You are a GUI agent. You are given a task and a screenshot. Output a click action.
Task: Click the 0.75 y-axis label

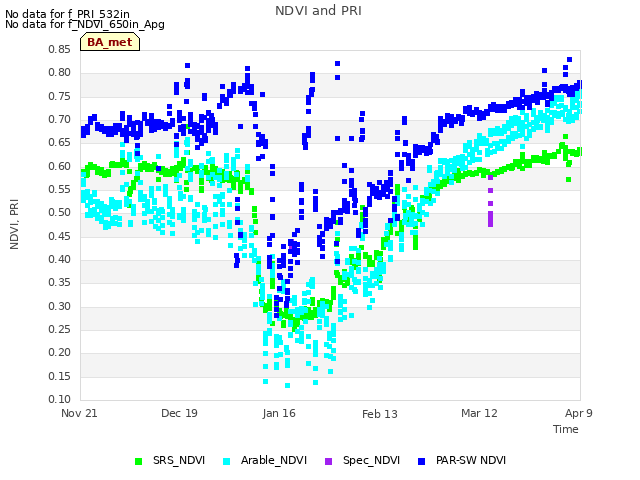(60, 96)
